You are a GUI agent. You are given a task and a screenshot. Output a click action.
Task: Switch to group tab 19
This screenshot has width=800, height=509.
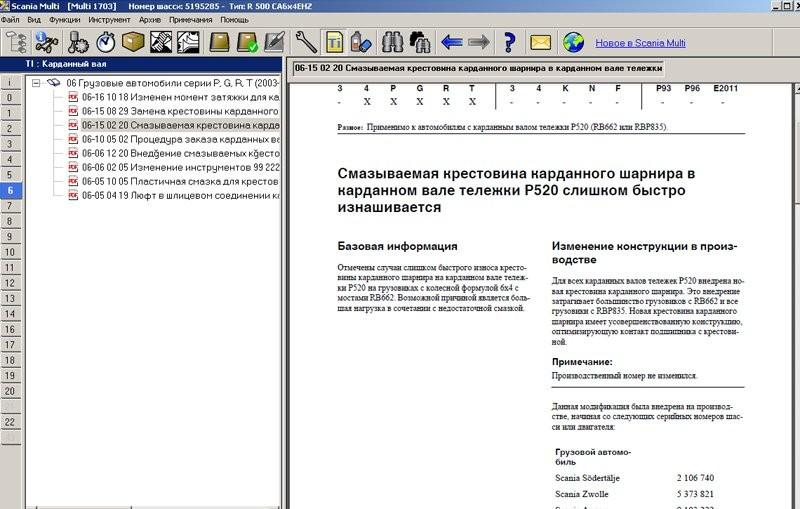(x=10, y=375)
